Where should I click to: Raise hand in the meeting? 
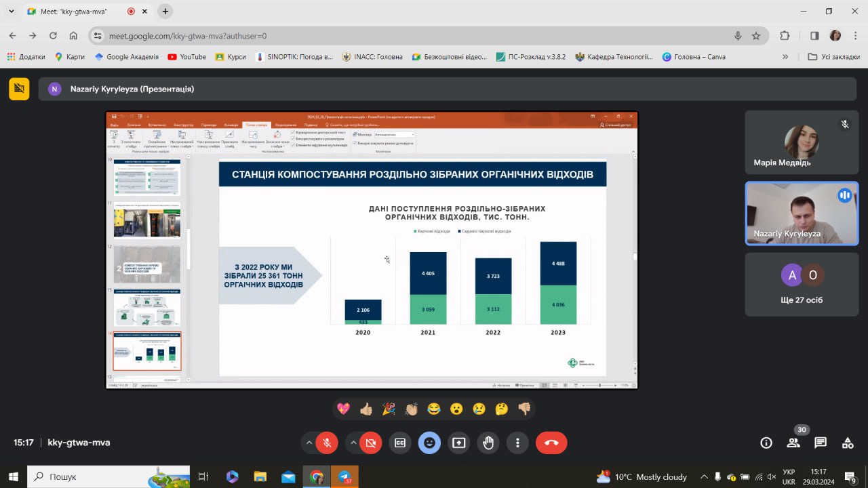point(488,443)
